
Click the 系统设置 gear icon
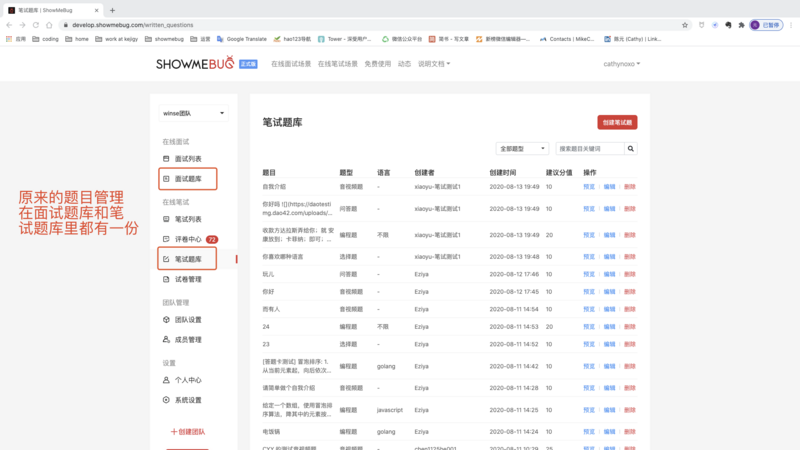click(x=166, y=400)
